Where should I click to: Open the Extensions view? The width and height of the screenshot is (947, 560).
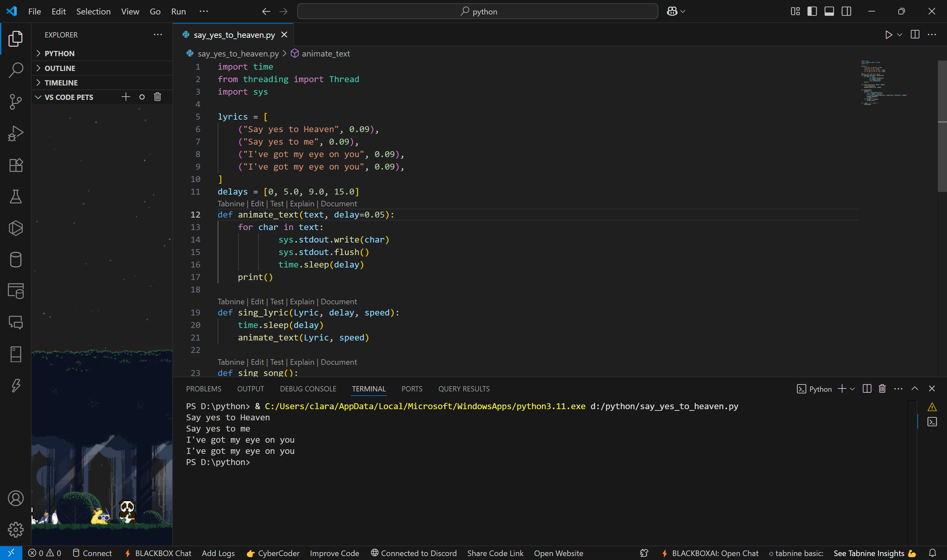15,165
